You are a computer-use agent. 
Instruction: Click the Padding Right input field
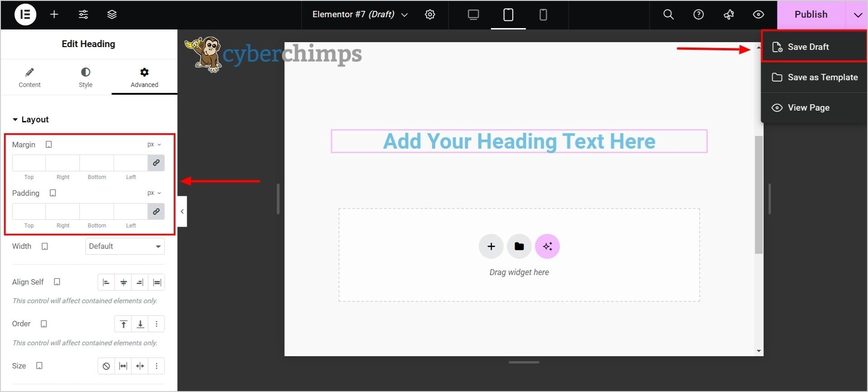click(63, 212)
